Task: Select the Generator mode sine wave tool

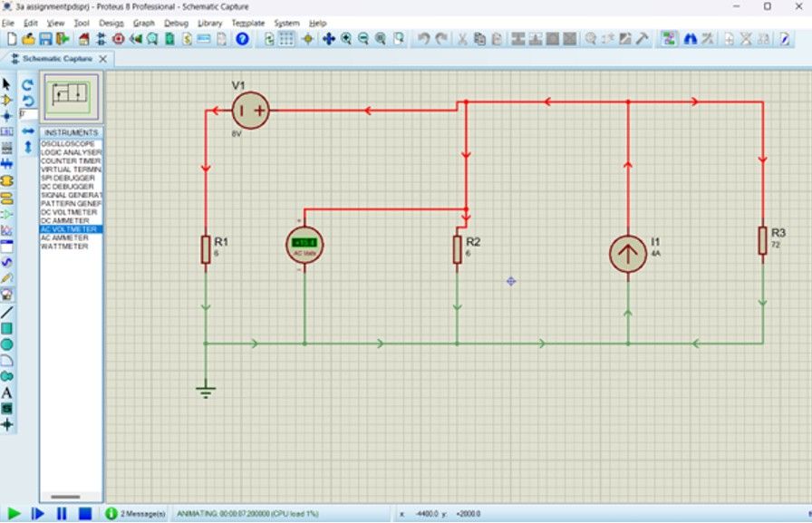Action: 6,263
